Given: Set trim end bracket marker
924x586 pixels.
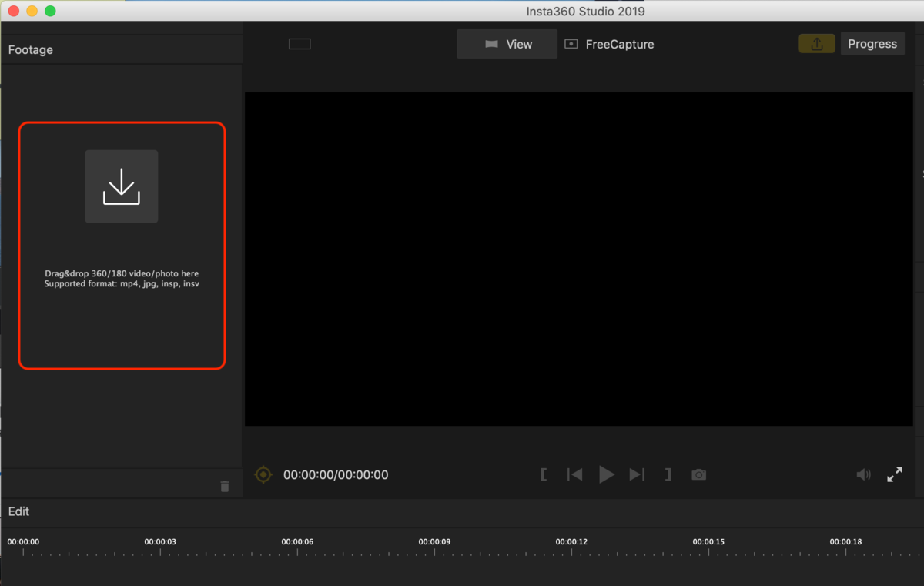Looking at the screenshot, I should (x=668, y=474).
